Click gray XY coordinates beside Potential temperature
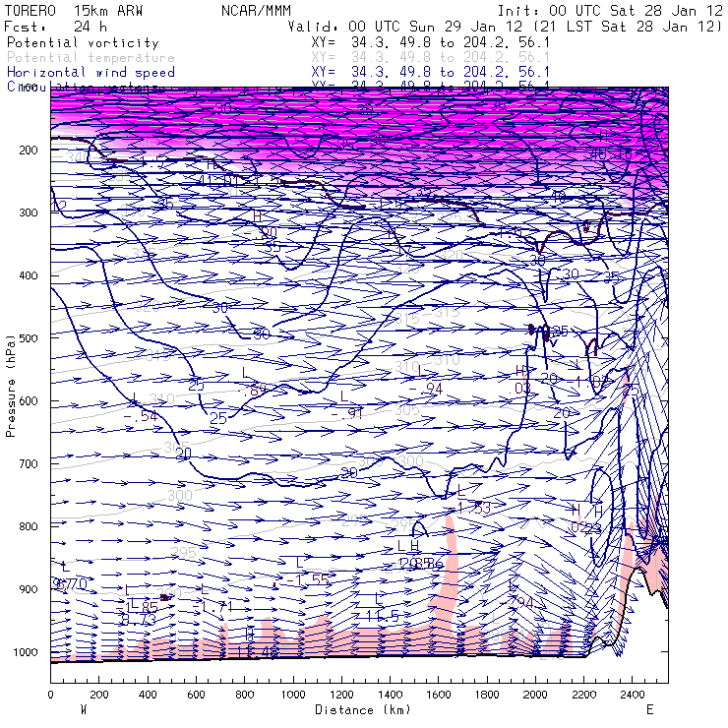Screen dimensions: 728x728 click(x=430, y=57)
